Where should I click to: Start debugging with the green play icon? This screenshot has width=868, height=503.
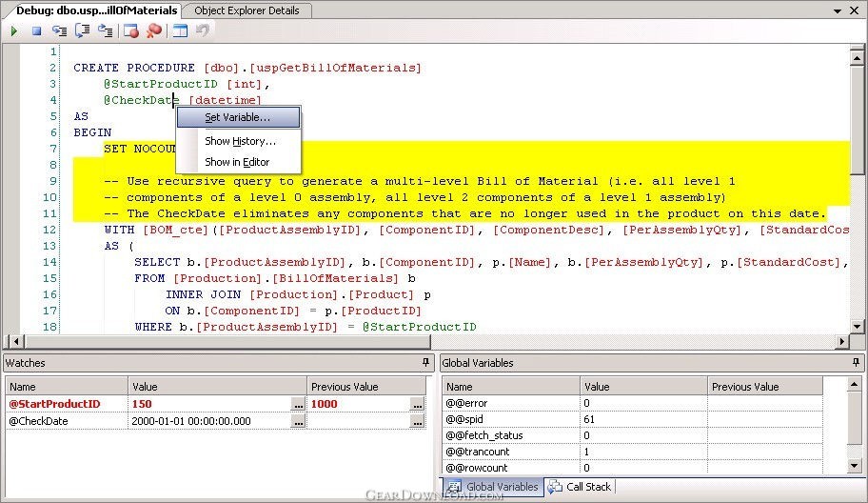[x=14, y=31]
